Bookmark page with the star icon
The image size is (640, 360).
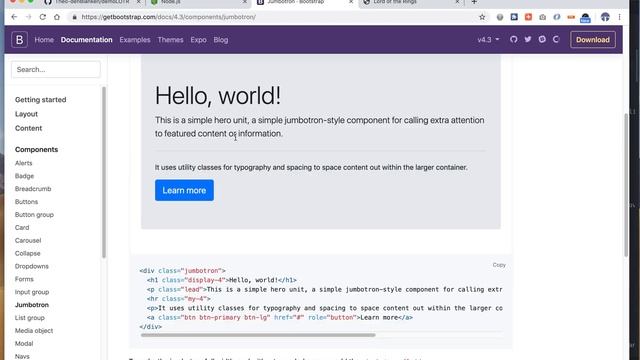[x=482, y=17]
